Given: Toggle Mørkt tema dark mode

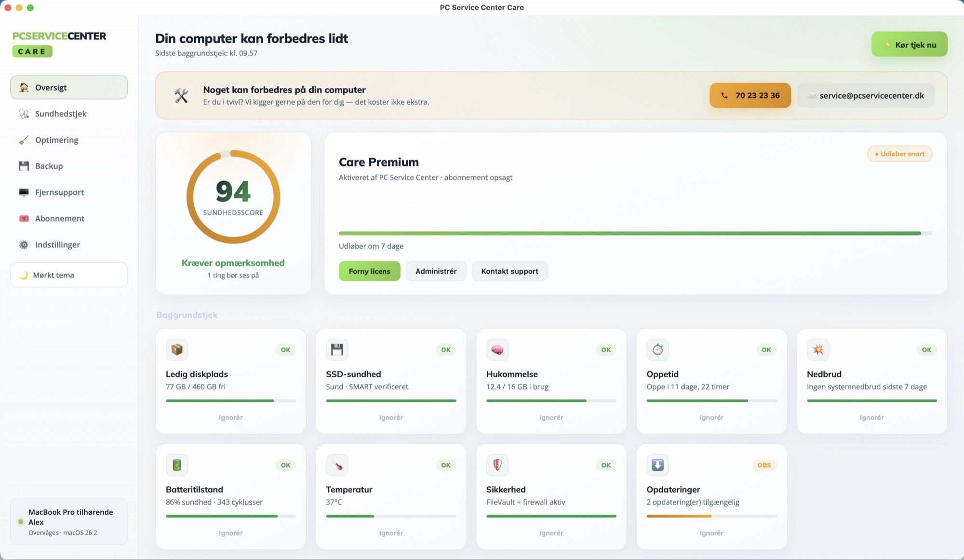Looking at the screenshot, I should (x=69, y=275).
